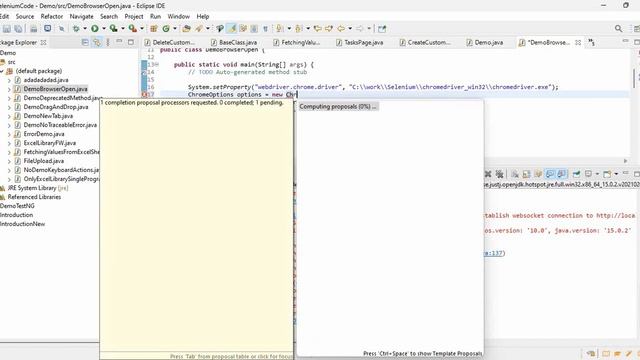Select DemoTestNG project
Viewport: 640px width, 360px height.
click(17, 206)
